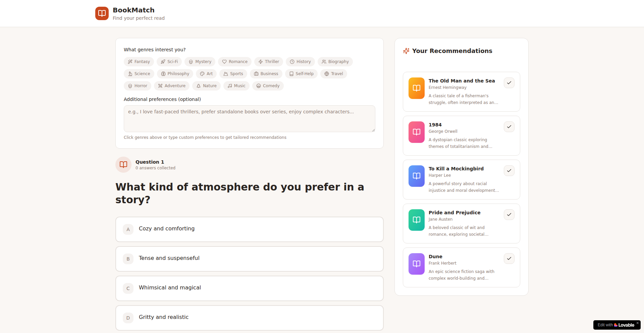Select the Fantasy genre chip

(x=139, y=62)
